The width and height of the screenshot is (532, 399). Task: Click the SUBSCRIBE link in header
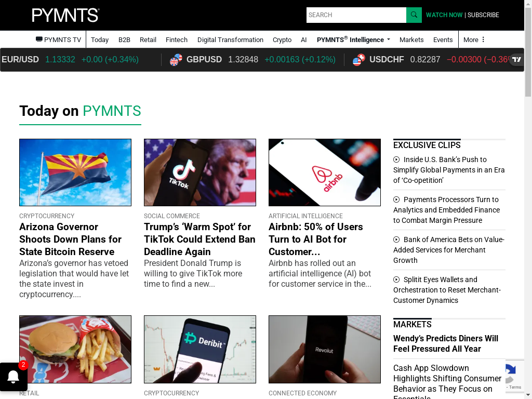(483, 15)
